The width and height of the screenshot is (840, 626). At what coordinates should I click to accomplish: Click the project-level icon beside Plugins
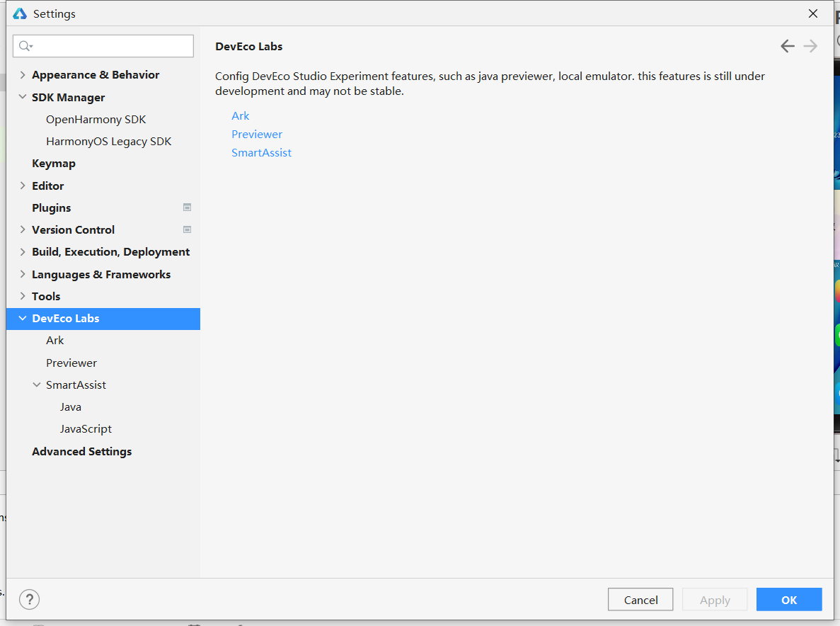187,207
